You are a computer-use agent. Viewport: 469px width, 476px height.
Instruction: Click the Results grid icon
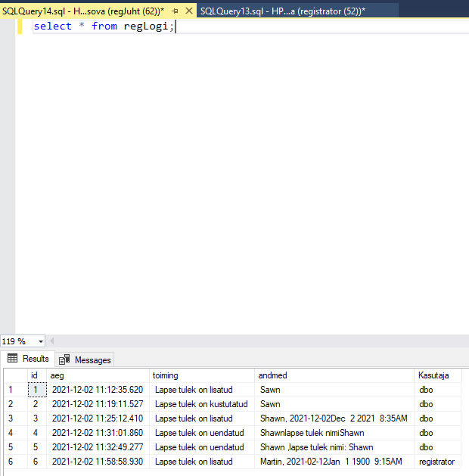(x=13, y=359)
